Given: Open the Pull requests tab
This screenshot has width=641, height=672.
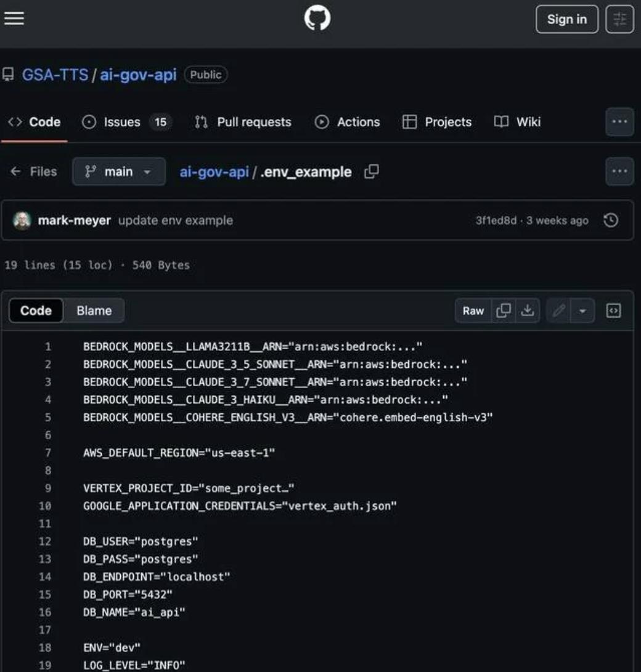Looking at the screenshot, I should pos(243,122).
